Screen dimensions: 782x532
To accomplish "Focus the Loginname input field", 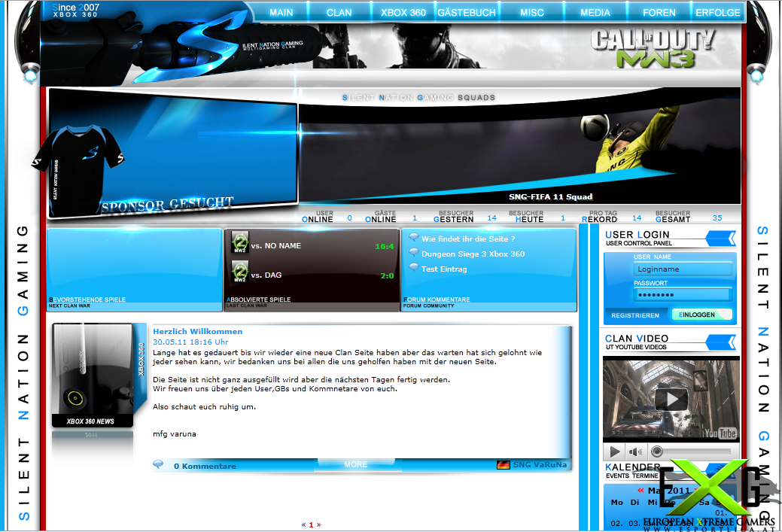I will (682, 269).
